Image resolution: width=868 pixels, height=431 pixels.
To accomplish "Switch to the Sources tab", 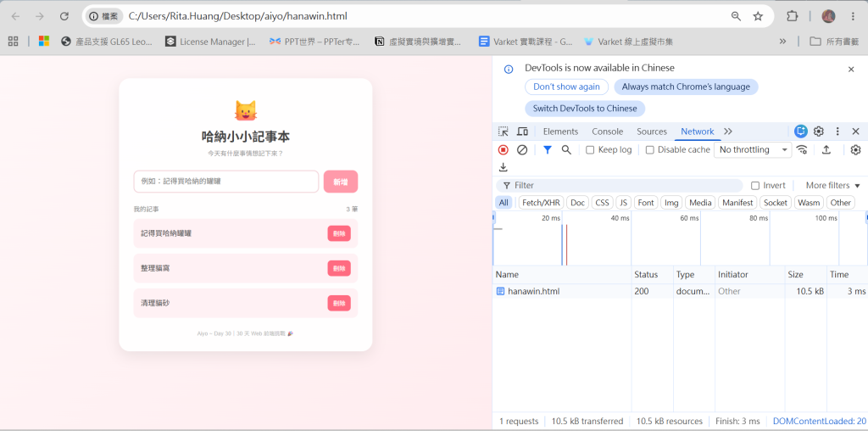I will [x=652, y=132].
